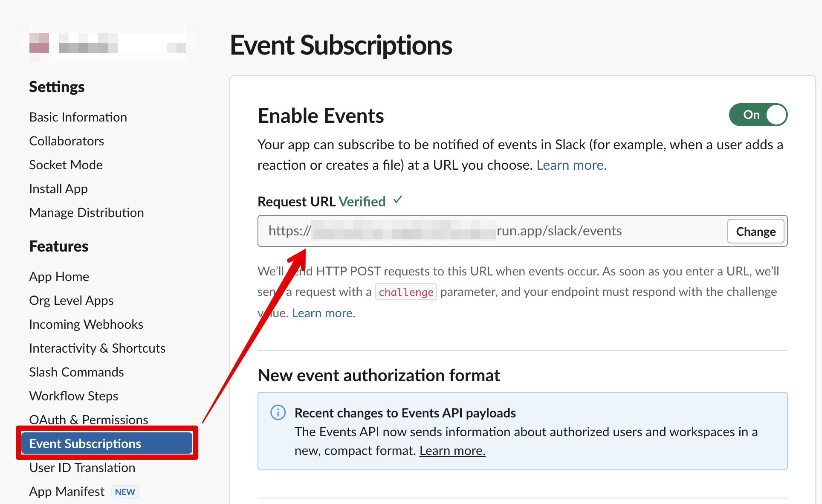Click the Request URL input field
Screen dimensions: 822x504
point(469,231)
